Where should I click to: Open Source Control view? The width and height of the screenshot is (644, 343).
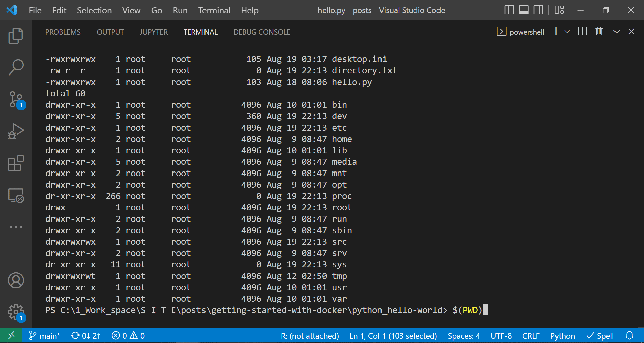(x=16, y=99)
